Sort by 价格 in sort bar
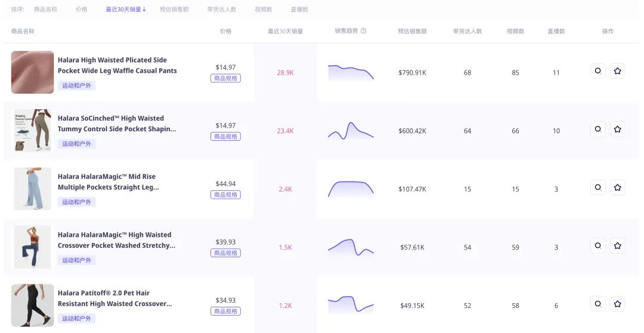This screenshot has height=333, width=644. tap(81, 10)
